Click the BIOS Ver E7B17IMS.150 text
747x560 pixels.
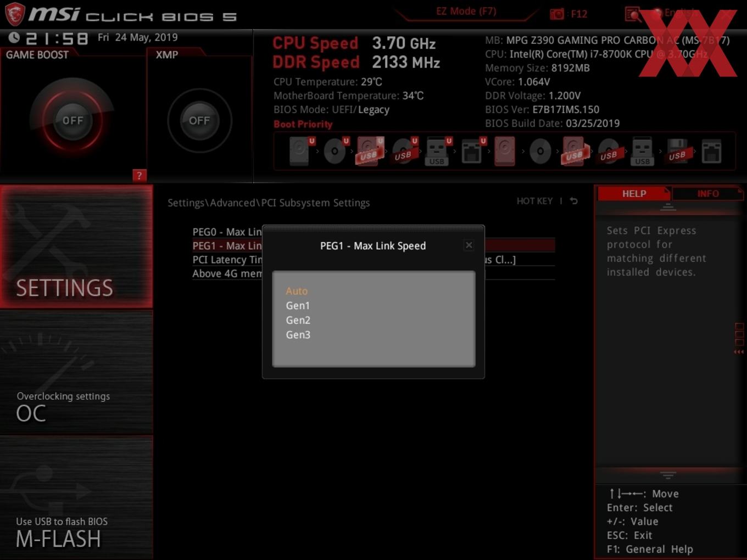542,109
